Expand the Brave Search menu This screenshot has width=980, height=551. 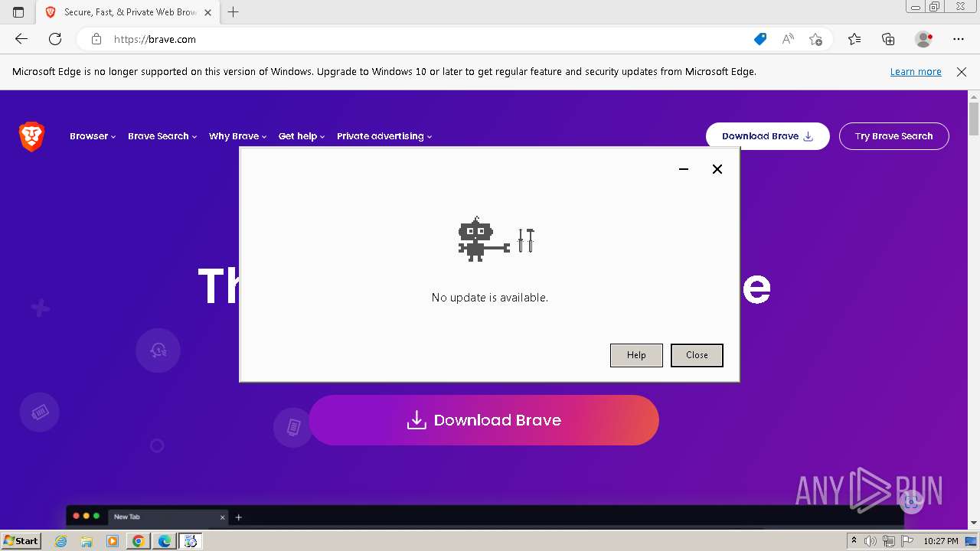click(x=162, y=136)
